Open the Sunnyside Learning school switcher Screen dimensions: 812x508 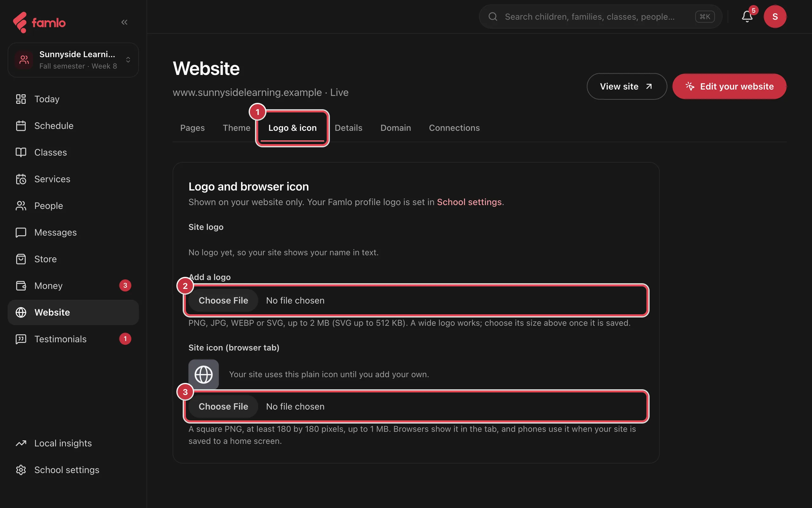tap(73, 60)
